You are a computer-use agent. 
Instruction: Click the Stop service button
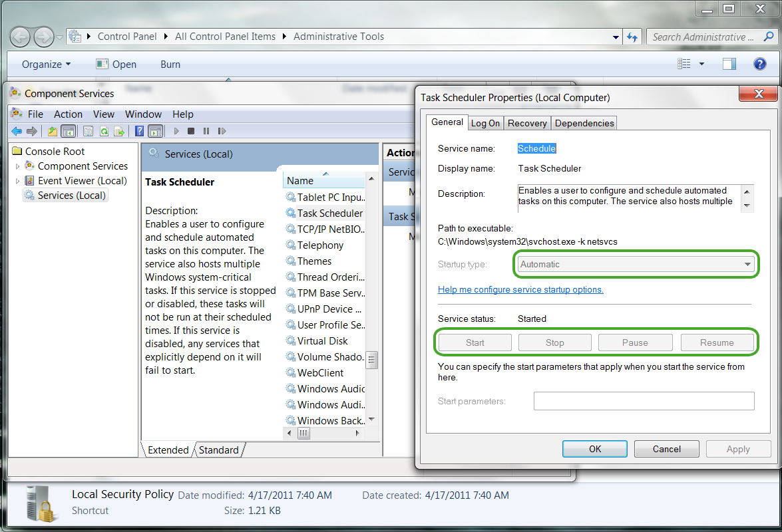click(x=555, y=342)
